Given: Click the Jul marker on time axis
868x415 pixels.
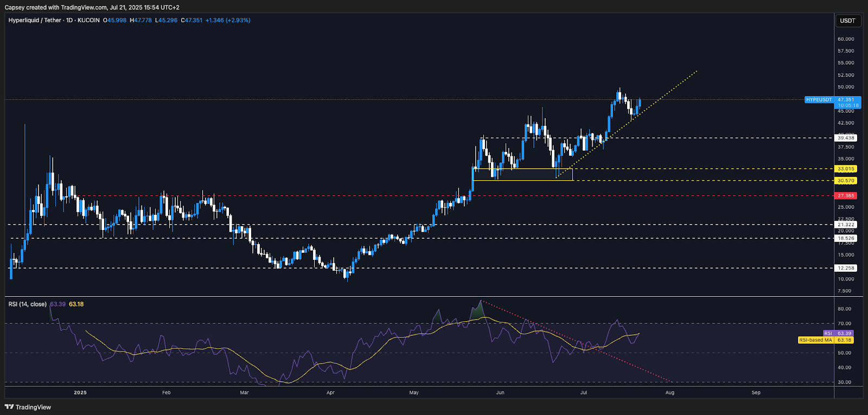Looking at the screenshot, I should click(584, 392).
